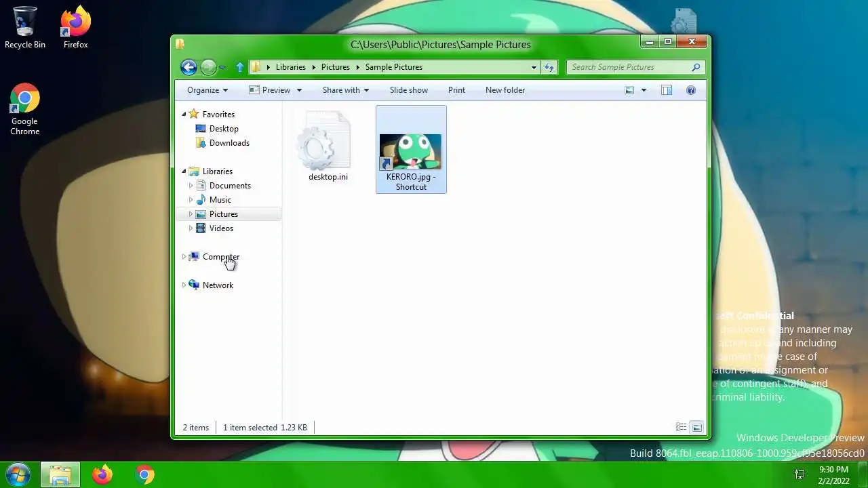Create a New folder

click(x=505, y=90)
